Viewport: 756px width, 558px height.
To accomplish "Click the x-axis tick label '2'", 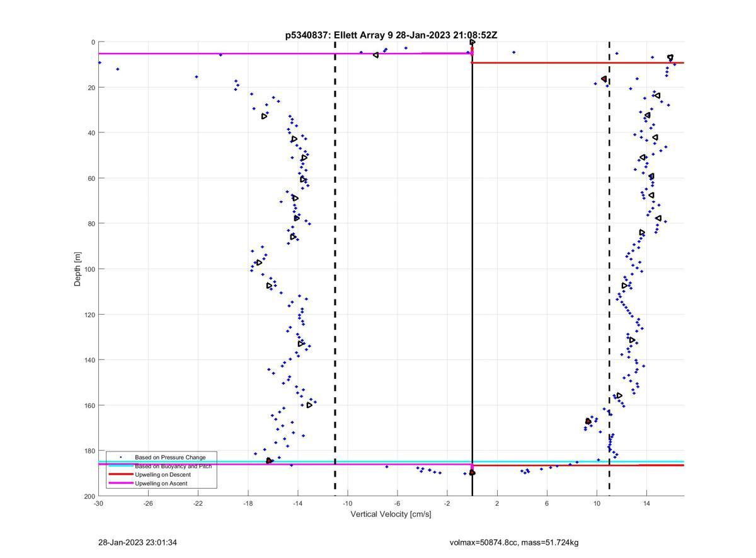I will click(497, 503).
